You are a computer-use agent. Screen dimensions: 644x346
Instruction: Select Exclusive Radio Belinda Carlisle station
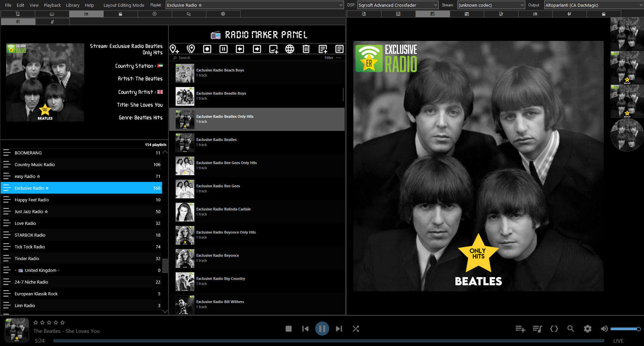point(257,212)
